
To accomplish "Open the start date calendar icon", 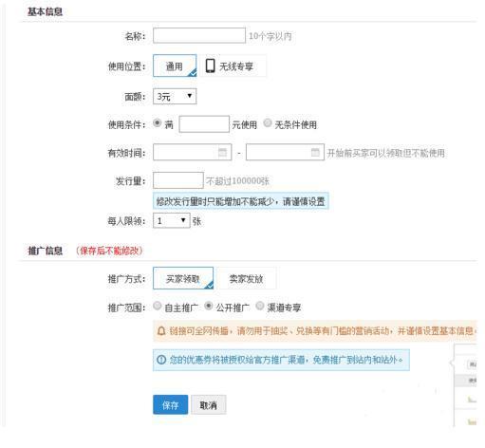I will pos(223,152).
